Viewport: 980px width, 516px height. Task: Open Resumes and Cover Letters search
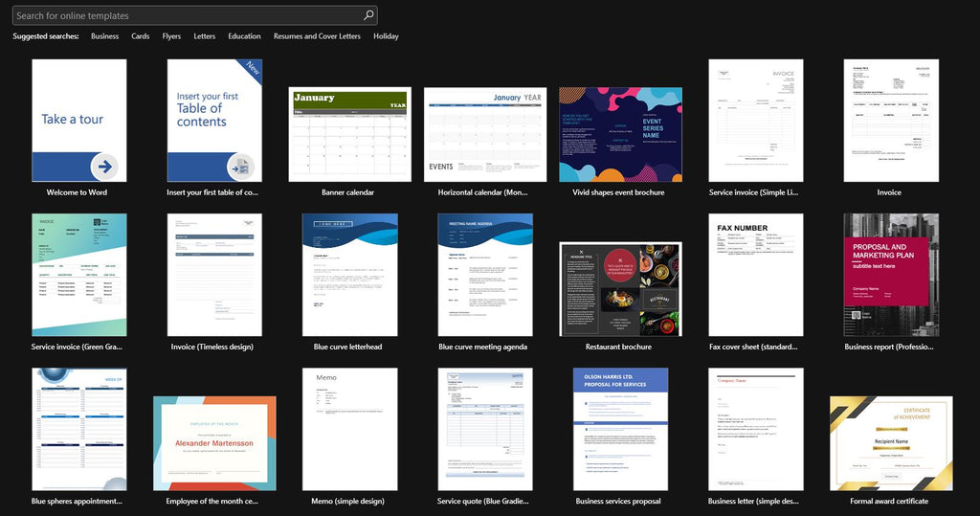click(x=317, y=36)
